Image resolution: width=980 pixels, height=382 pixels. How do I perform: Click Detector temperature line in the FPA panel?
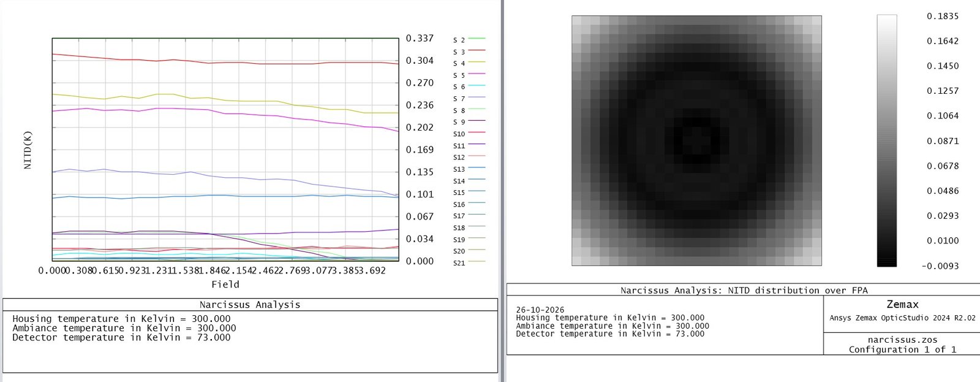610,334
